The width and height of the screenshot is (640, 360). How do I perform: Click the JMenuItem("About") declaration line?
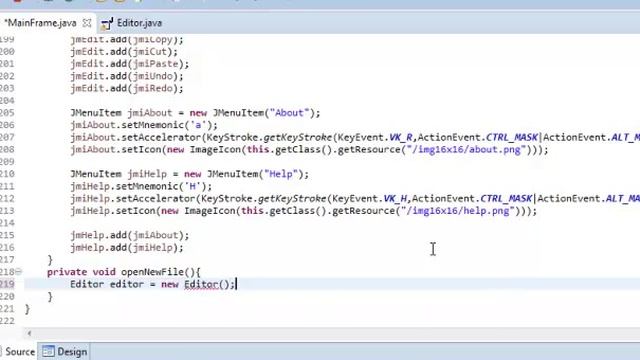pyautogui.click(x=195, y=113)
